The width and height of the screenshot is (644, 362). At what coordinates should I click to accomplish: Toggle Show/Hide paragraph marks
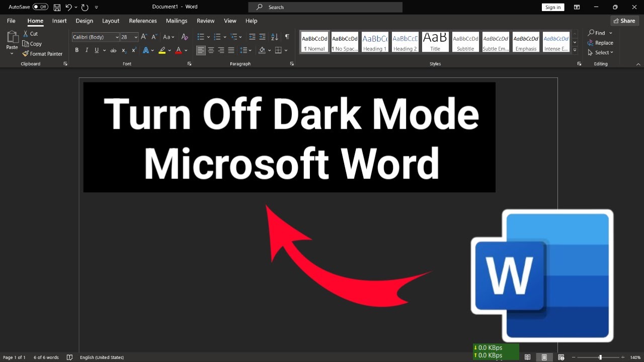click(x=287, y=37)
